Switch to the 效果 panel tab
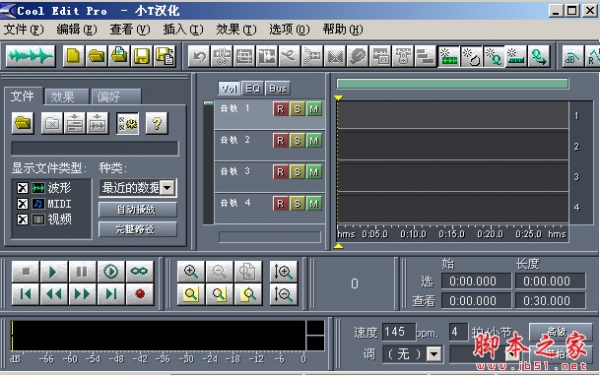Image resolution: width=600 pixels, height=377 pixels. pyautogui.click(x=66, y=97)
